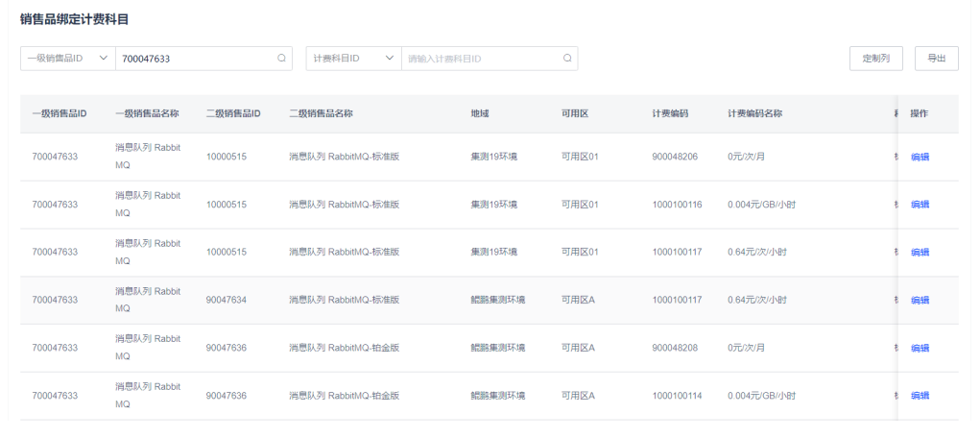Screen dimensions: 980x438
Task: Click 可用区01 in the 900048206 row
Action: point(580,157)
